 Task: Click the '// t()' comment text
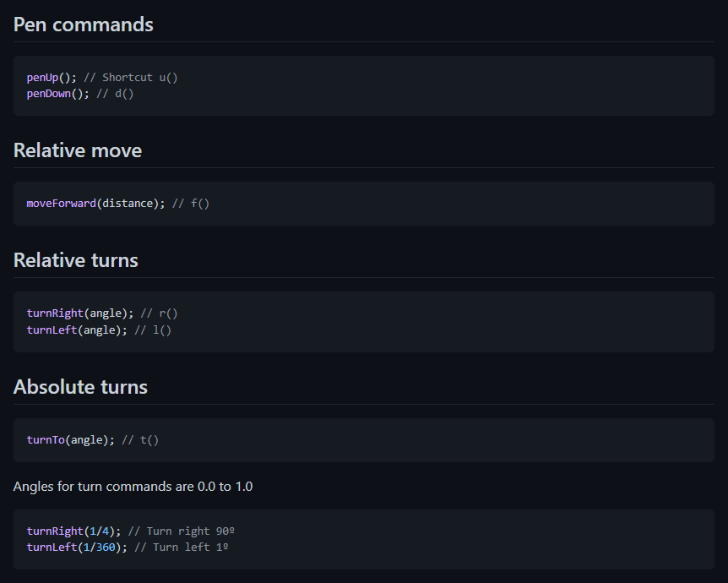140,440
